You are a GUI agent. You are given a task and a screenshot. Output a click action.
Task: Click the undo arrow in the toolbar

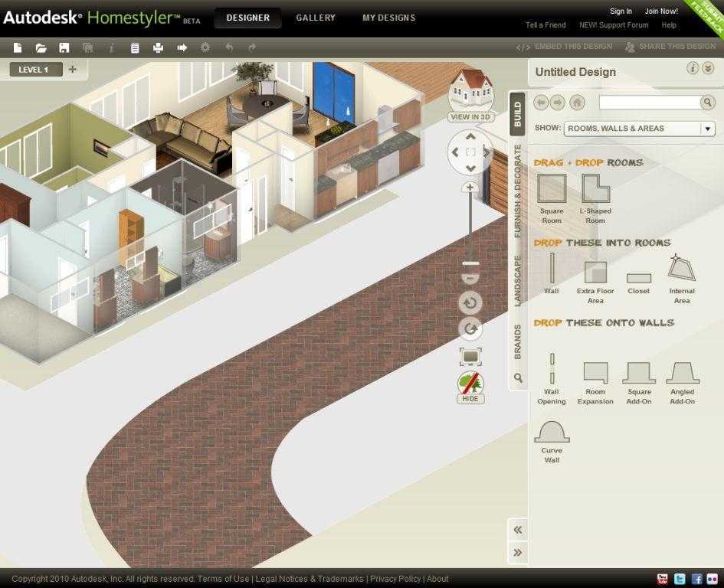229,47
